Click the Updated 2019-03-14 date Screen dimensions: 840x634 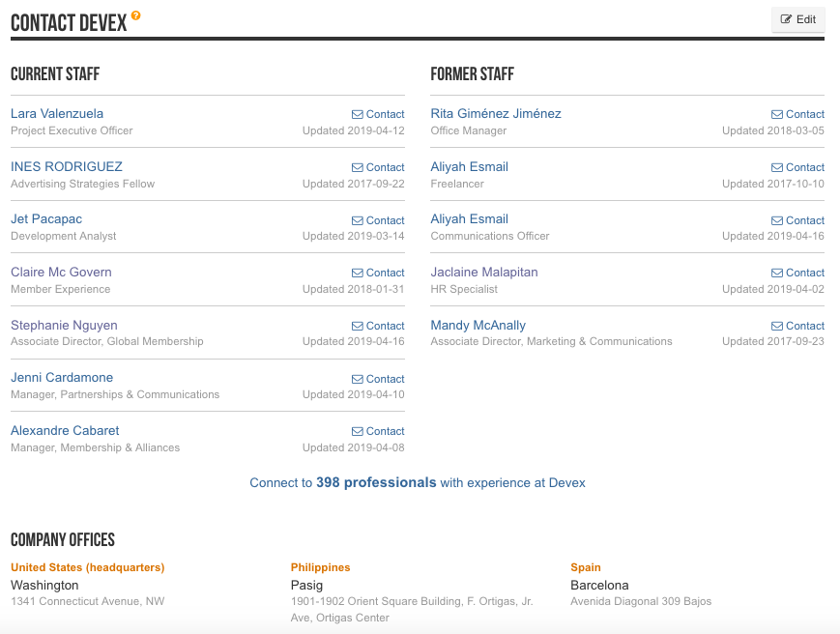353,236
